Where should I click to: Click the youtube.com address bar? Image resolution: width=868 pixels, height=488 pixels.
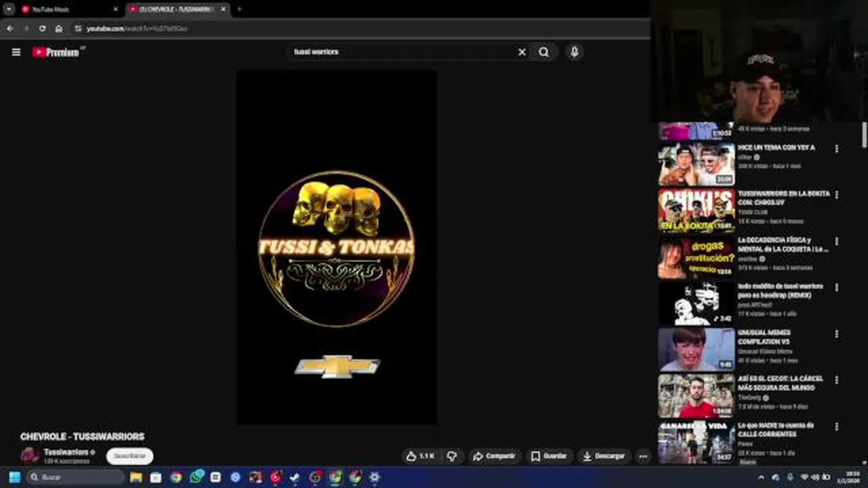(359, 28)
